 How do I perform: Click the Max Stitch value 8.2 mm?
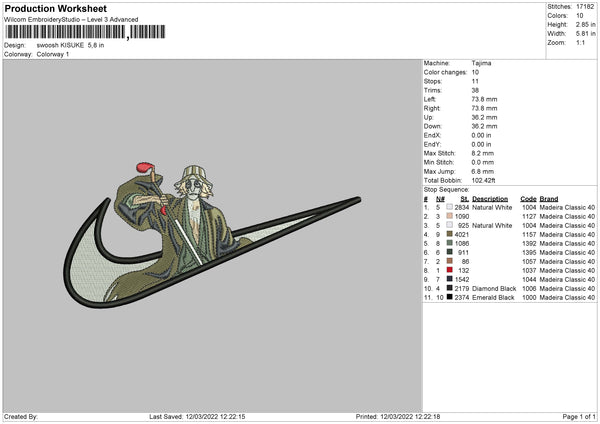click(483, 153)
